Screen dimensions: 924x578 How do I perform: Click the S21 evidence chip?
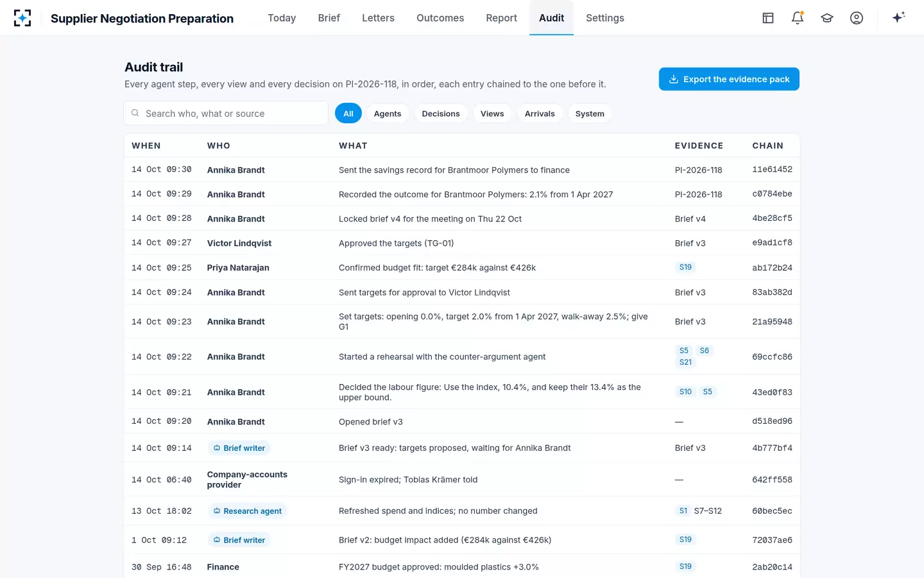coord(685,362)
